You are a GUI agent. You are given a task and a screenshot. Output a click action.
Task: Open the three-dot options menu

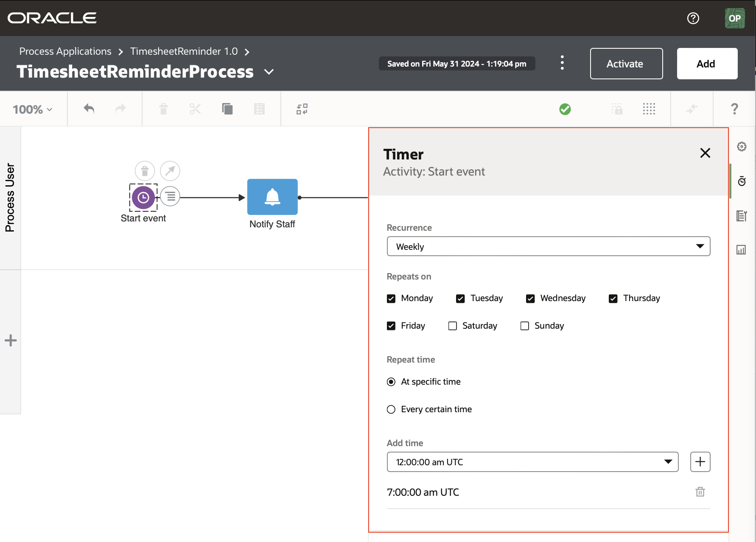click(x=562, y=63)
